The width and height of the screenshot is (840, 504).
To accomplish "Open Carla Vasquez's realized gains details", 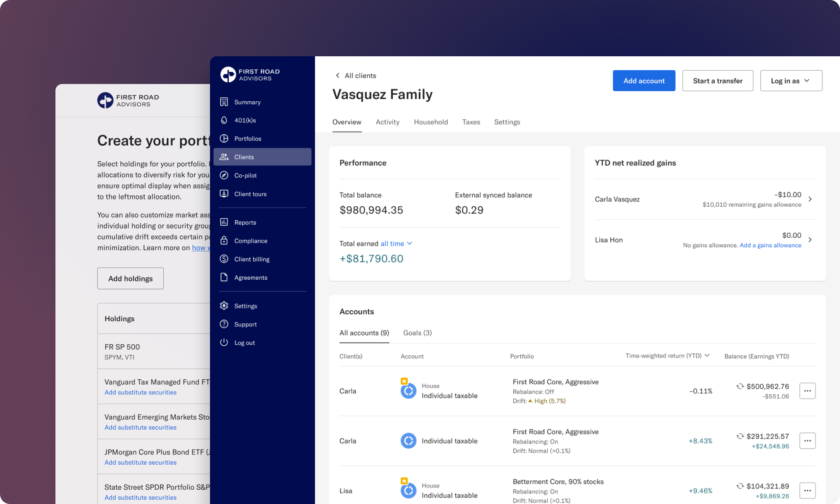I will (x=810, y=199).
